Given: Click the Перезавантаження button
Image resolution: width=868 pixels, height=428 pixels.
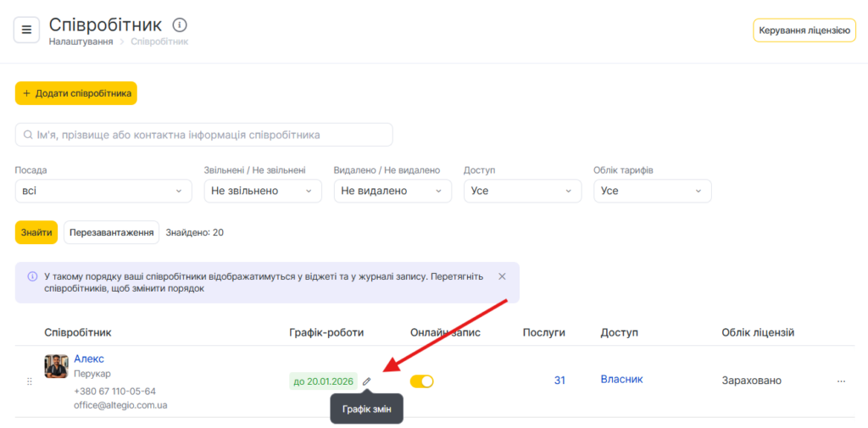Looking at the screenshot, I should coord(112,232).
